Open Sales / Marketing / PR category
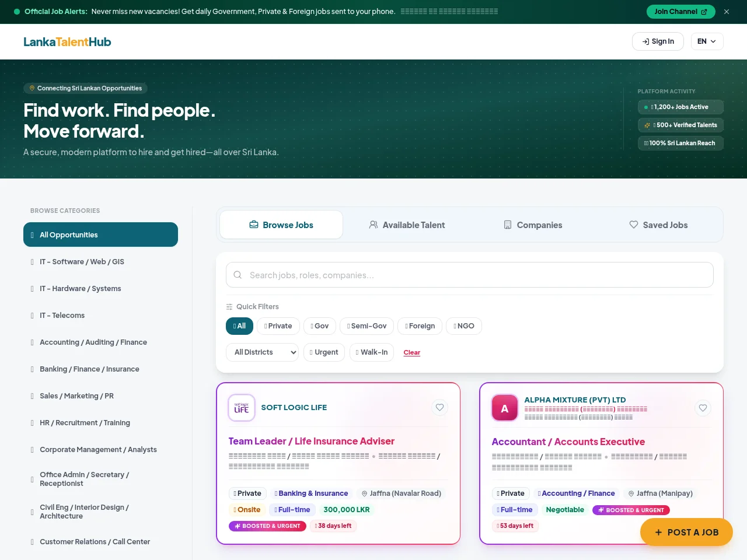This screenshot has height=560, width=747. tap(100, 395)
